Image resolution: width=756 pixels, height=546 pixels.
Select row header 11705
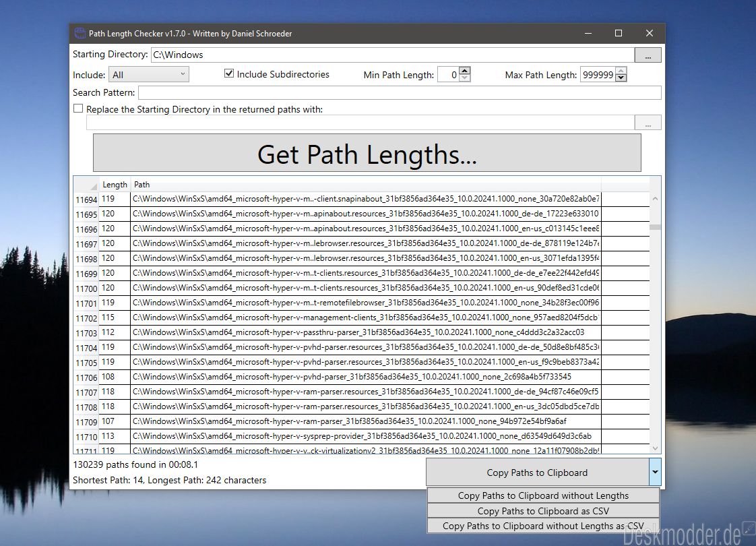(x=86, y=363)
